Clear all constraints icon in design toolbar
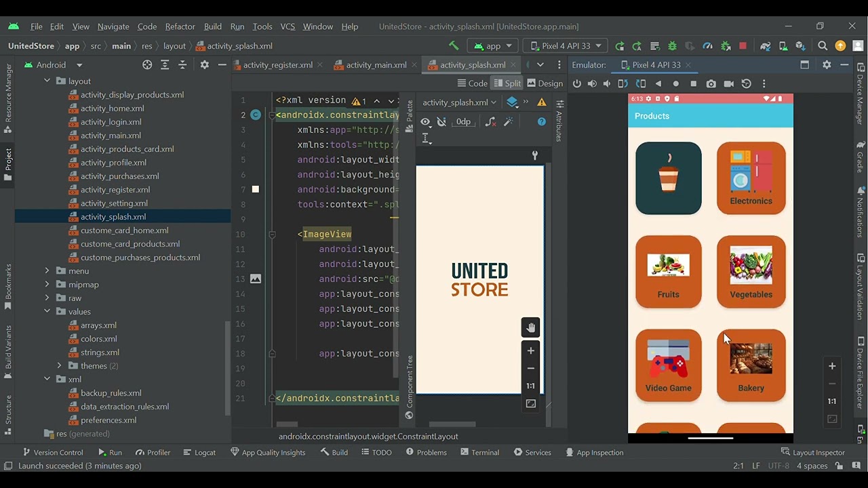Image resolution: width=868 pixels, height=488 pixels. (x=490, y=122)
